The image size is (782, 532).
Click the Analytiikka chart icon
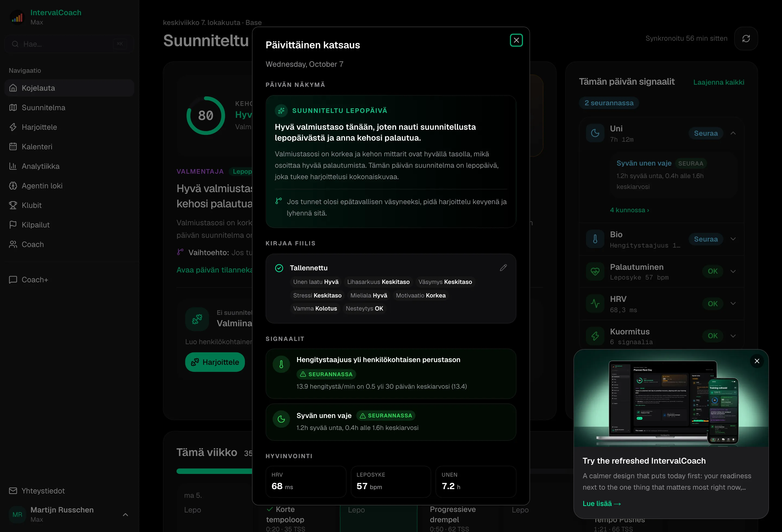coord(13,166)
